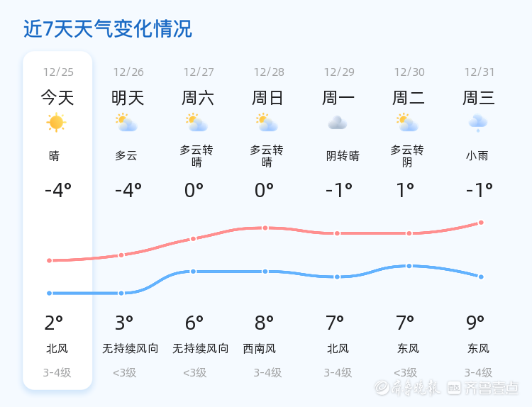The image size is (532, 407).
Task: Click the 西南风 wind direction label
Action: click(259, 348)
